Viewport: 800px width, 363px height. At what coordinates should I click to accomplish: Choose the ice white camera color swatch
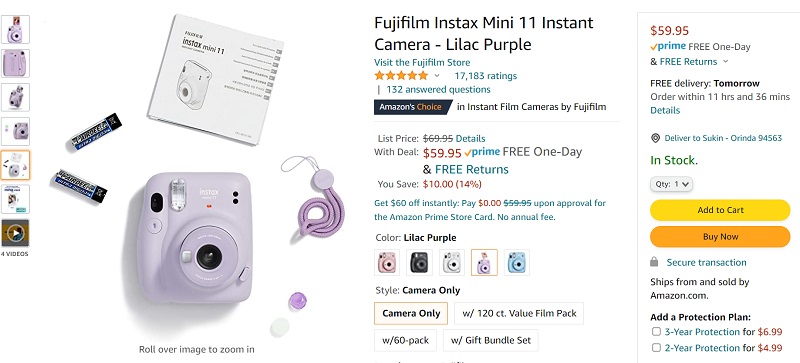pos(452,262)
